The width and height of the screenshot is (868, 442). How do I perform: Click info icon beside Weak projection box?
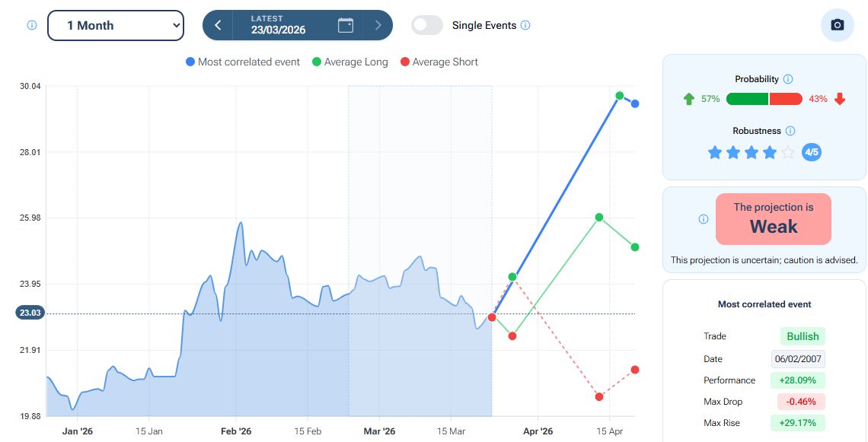point(704,219)
